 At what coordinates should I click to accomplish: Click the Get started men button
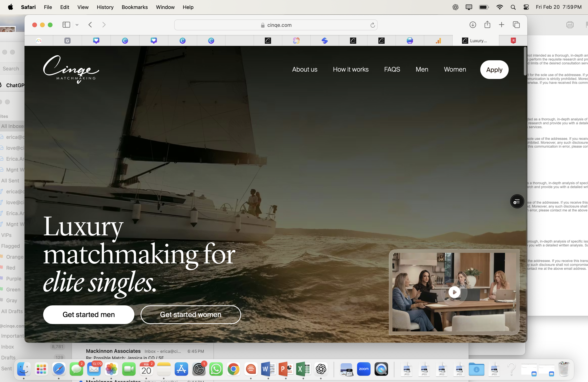(x=89, y=315)
